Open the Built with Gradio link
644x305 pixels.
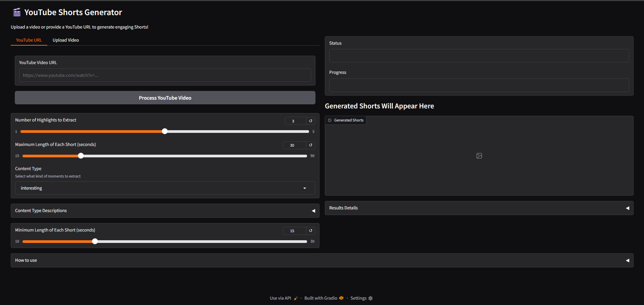tap(324, 298)
